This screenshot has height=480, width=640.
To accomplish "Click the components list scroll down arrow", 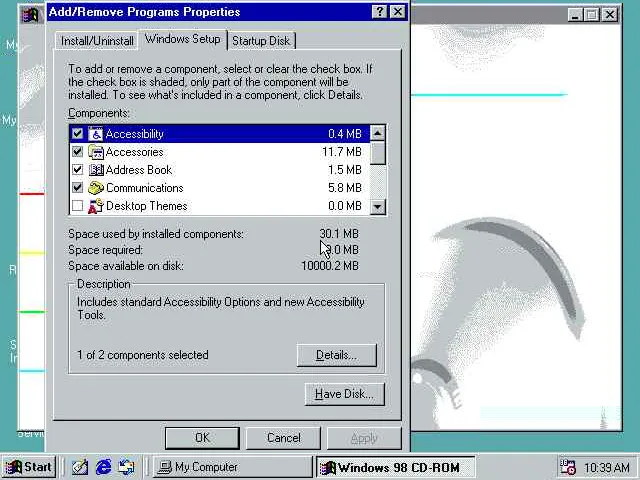I will (378, 207).
